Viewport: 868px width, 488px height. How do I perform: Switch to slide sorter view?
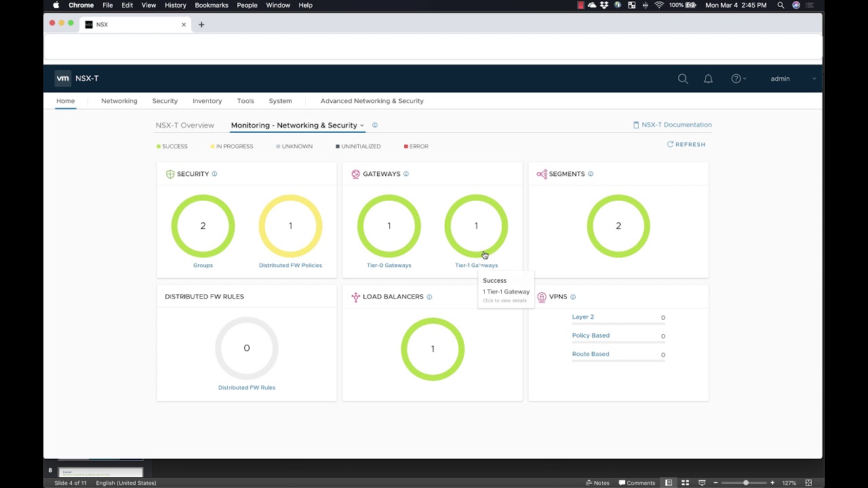(685, 483)
